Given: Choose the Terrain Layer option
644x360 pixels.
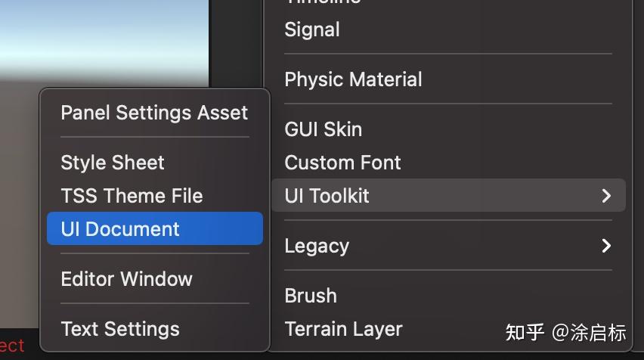Looking at the screenshot, I should 343,329.
